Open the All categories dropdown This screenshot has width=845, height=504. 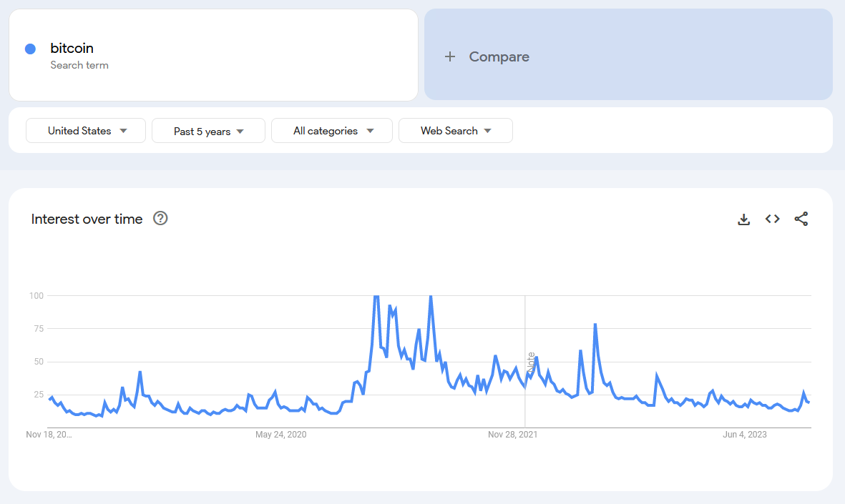pyautogui.click(x=332, y=131)
